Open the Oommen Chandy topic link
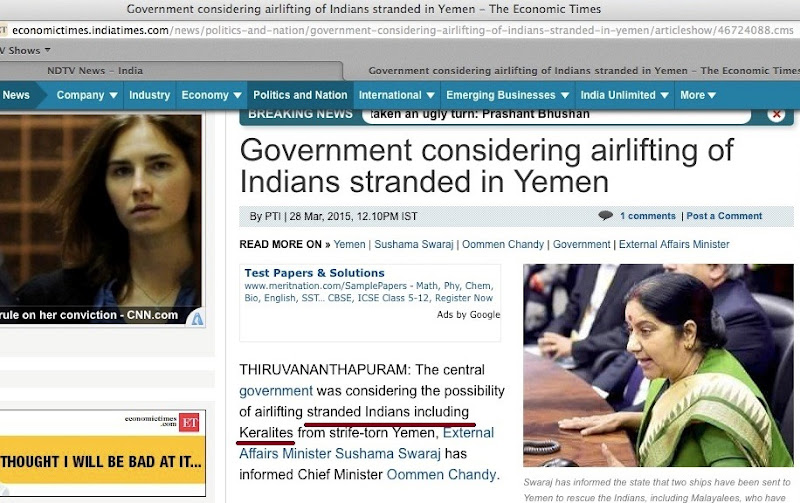The height and width of the screenshot is (503, 800). tap(503, 244)
